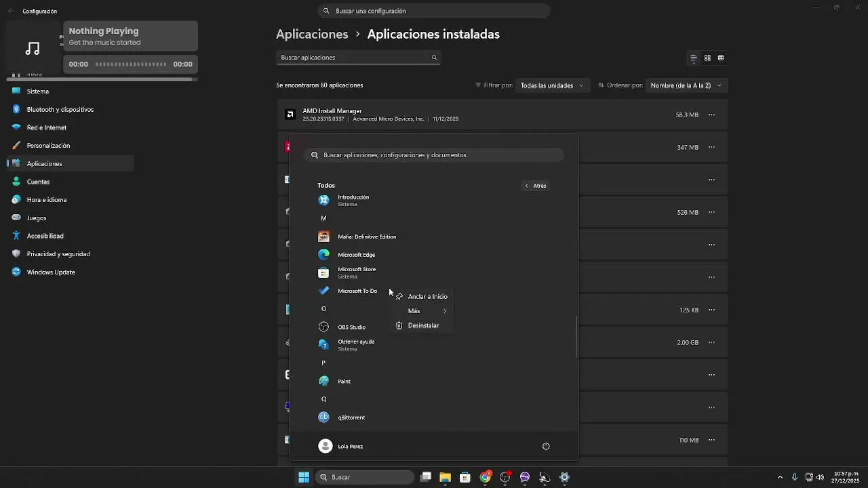Click the Start menu search field
This screenshot has width=868, height=488.
pyautogui.click(x=434, y=155)
